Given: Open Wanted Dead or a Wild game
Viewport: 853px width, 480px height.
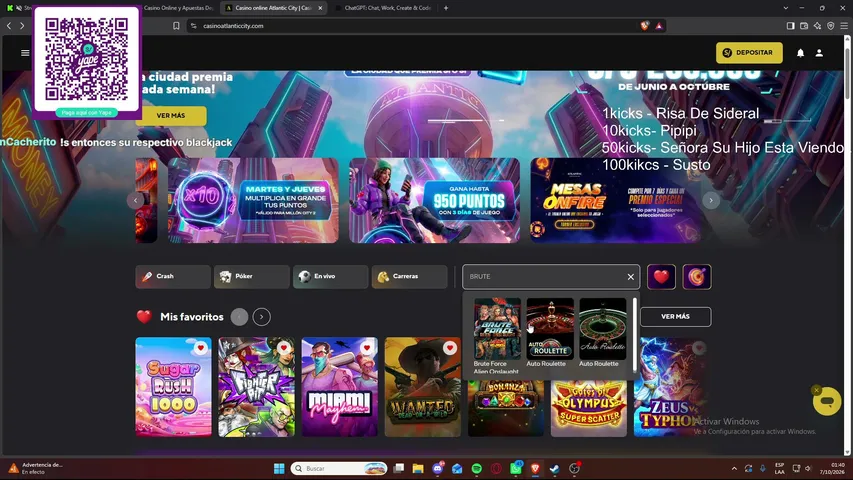Looking at the screenshot, I should click(423, 387).
